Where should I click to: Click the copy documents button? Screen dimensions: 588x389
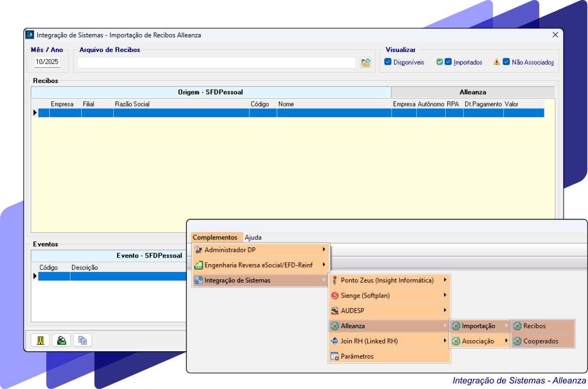point(82,340)
